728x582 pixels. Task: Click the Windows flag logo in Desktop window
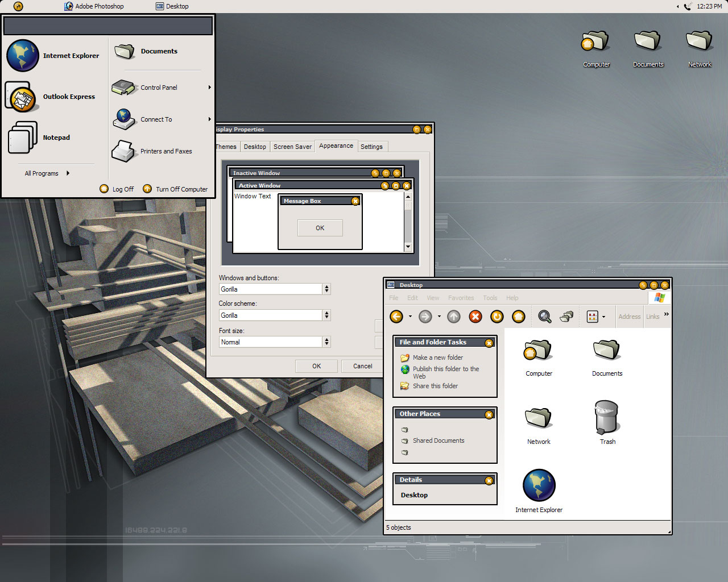click(659, 298)
